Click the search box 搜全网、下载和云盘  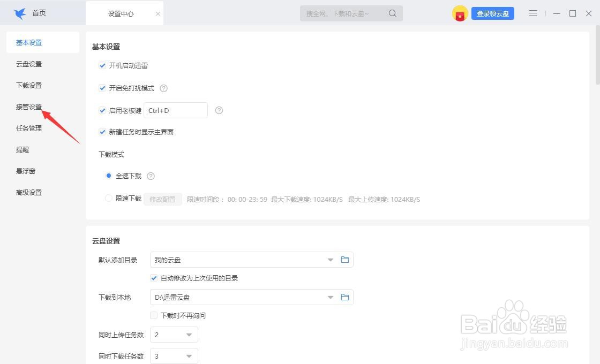[x=351, y=13]
